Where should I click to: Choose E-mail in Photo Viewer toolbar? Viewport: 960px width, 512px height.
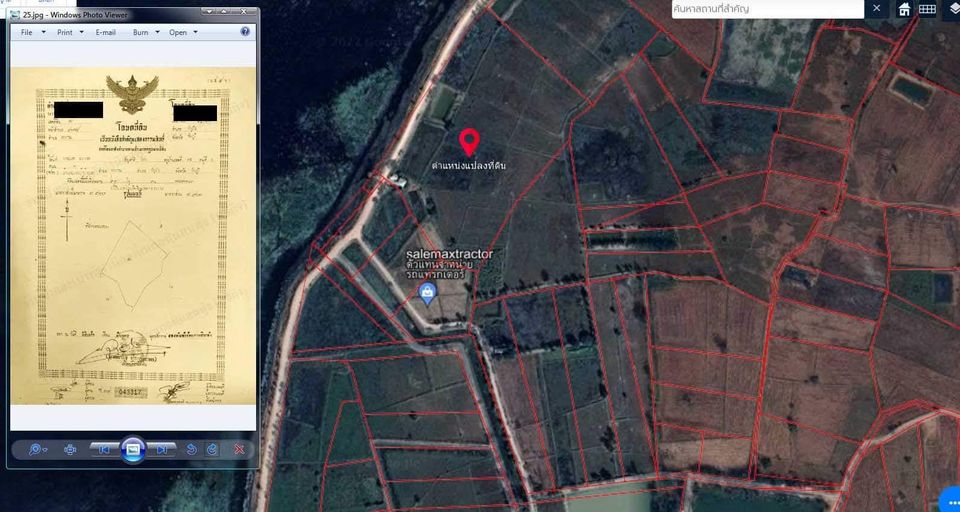(x=105, y=32)
